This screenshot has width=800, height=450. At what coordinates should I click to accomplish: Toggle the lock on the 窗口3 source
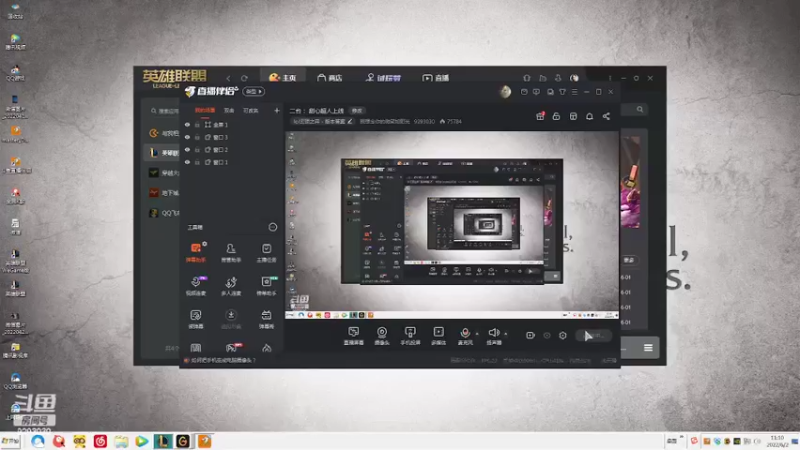[x=197, y=137]
